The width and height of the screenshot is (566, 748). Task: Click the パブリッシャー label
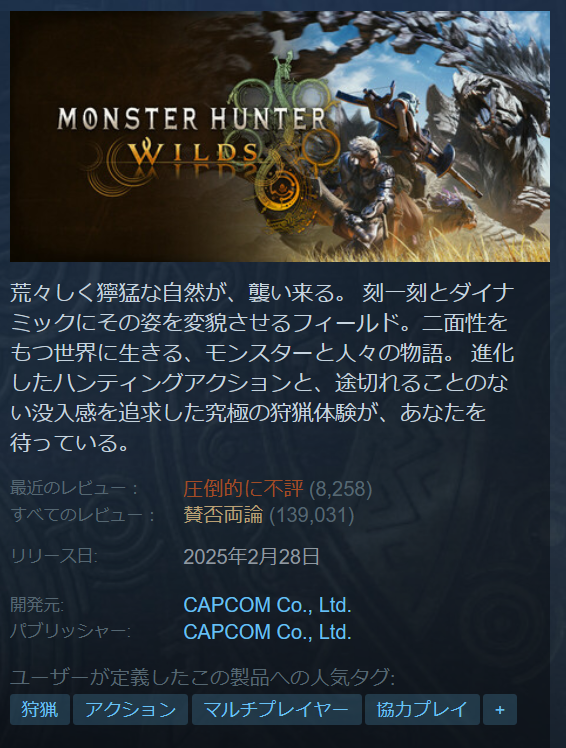[70, 632]
